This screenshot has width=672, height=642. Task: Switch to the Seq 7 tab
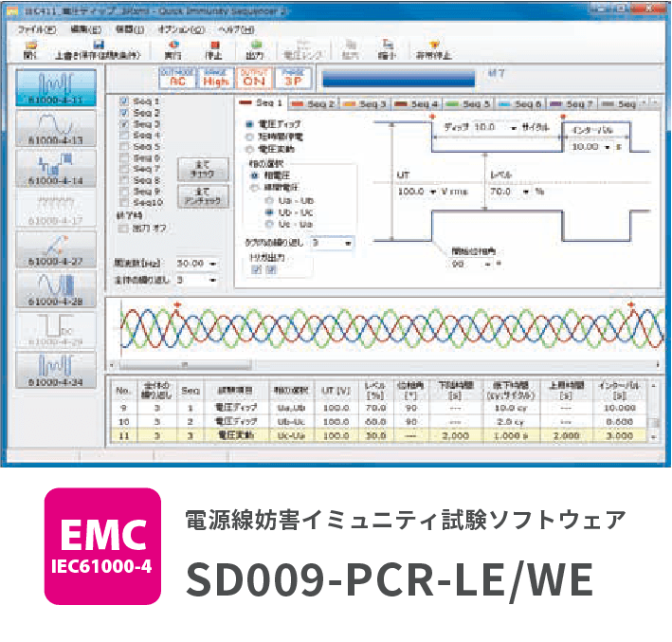[x=572, y=104]
